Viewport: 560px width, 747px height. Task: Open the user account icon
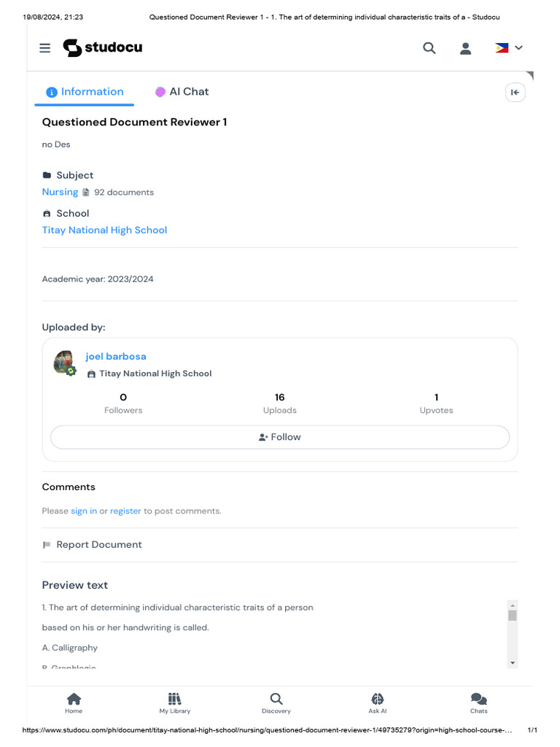[x=465, y=48]
